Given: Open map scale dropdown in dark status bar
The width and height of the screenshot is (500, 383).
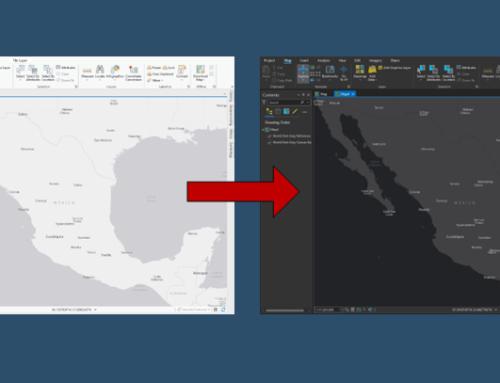Looking at the screenshot, I should 340,310.
